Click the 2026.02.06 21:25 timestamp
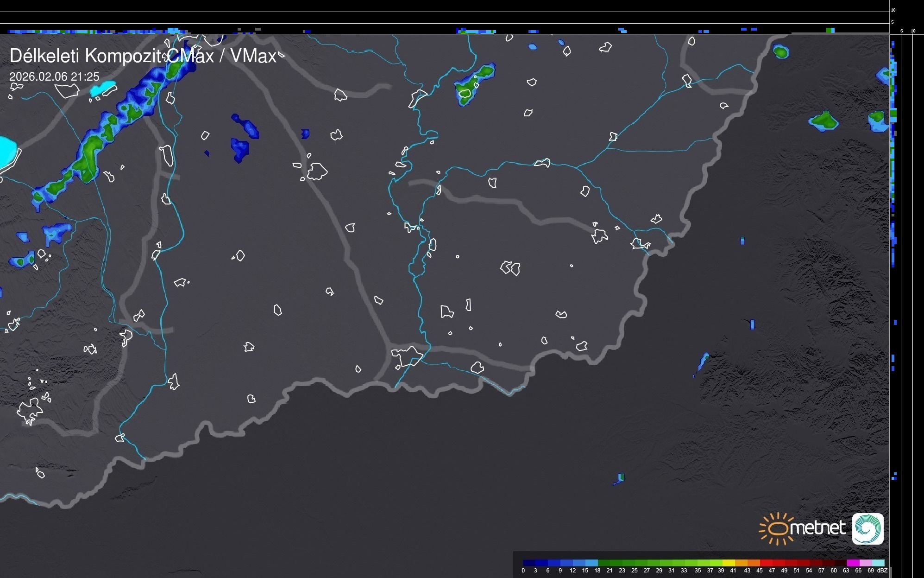 click(x=54, y=76)
